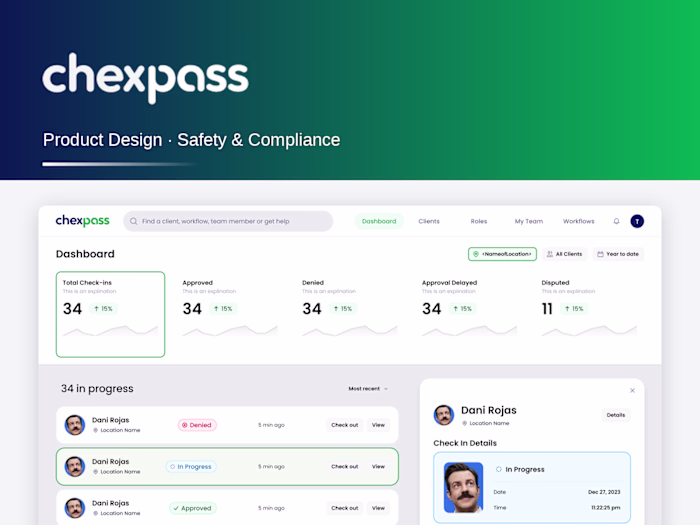Click the search input field
Image resolution: width=700 pixels, height=525 pixels.
point(228,221)
